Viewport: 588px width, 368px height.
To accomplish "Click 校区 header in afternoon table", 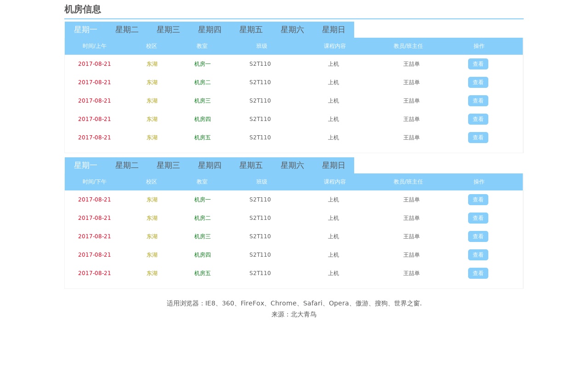I will point(152,182).
